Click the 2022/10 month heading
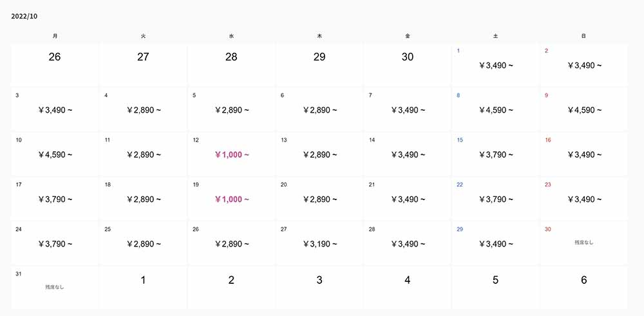 point(24,15)
